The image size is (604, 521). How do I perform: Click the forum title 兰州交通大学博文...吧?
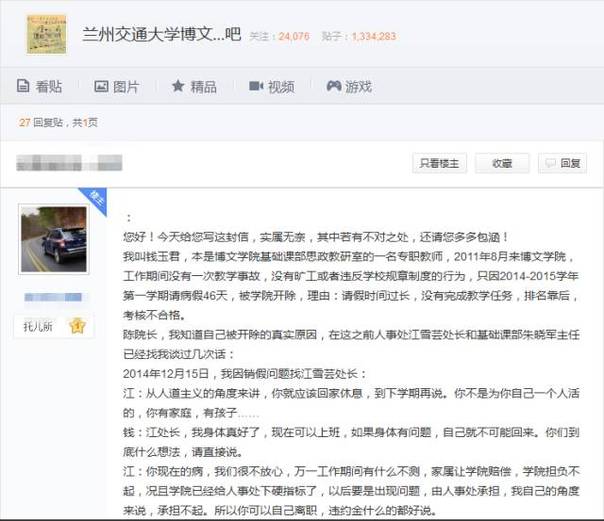tap(162, 35)
